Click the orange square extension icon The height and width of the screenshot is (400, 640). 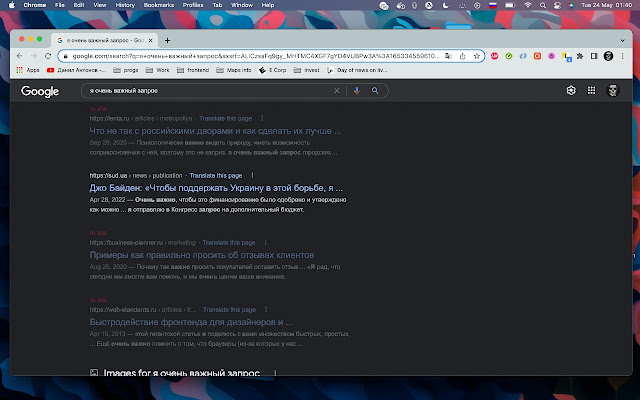coord(537,56)
